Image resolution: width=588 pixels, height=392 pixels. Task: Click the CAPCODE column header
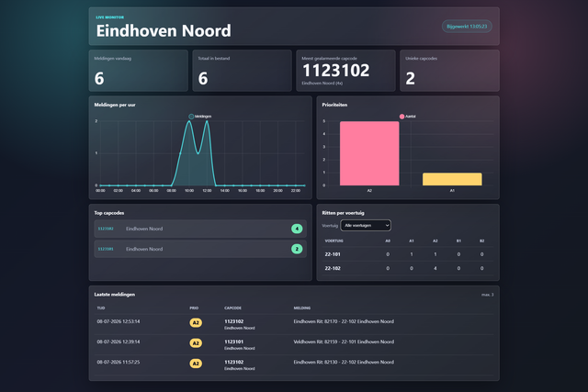(232, 308)
